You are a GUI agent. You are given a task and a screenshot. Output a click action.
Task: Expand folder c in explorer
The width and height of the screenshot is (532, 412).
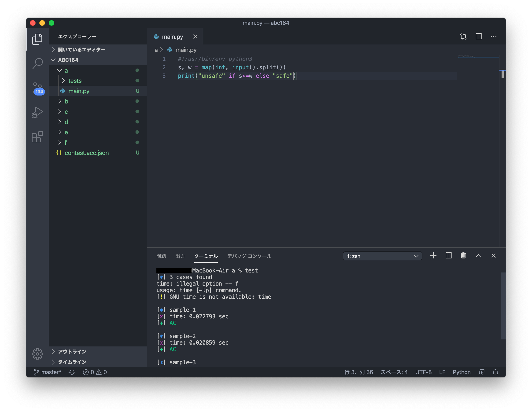point(98,111)
